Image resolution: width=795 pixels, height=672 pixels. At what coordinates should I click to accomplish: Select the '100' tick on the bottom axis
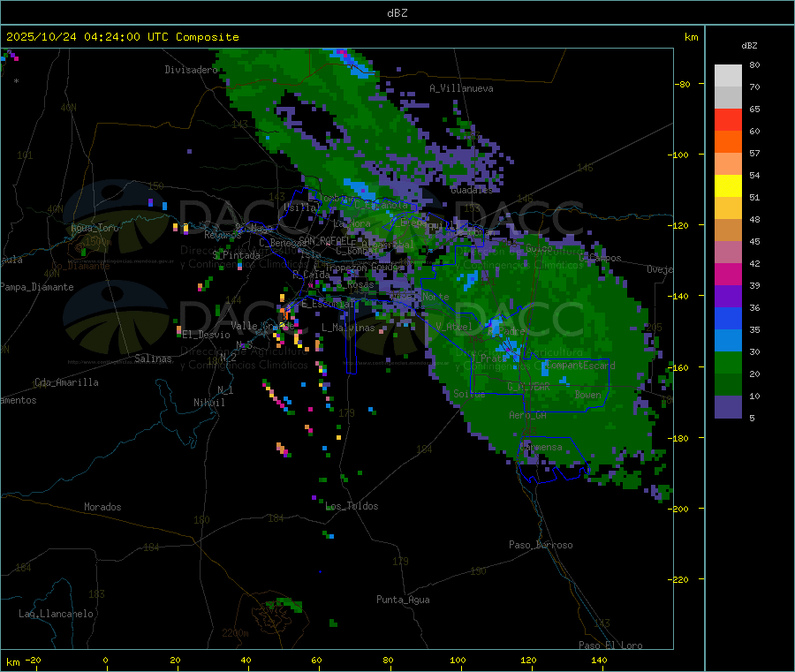coord(458,661)
